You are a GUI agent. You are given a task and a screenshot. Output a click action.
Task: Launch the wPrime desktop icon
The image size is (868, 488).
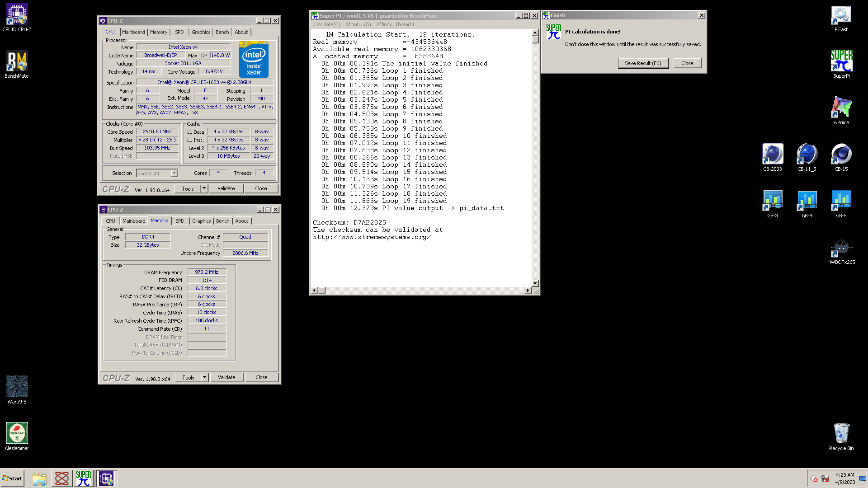(x=841, y=111)
